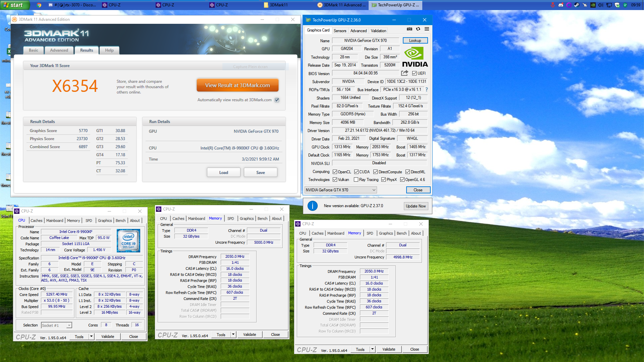Toggle the PhysX checkbox

(x=383, y=180)
